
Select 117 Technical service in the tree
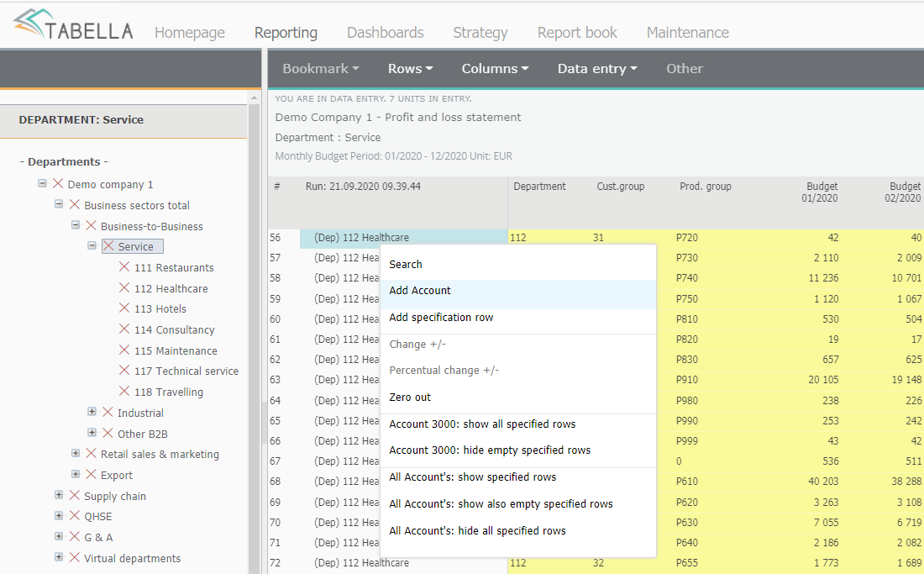point(186,371)
